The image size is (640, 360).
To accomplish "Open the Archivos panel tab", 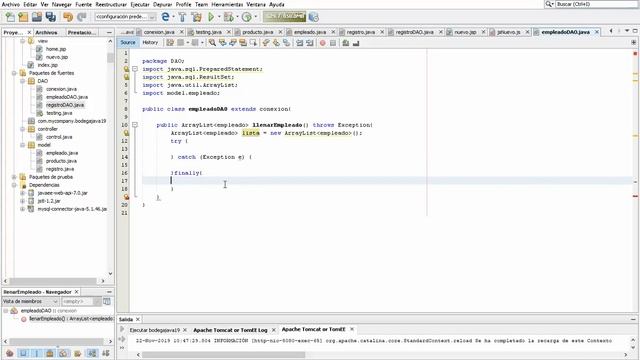I will pyautogui.click(x=46, y=32).
